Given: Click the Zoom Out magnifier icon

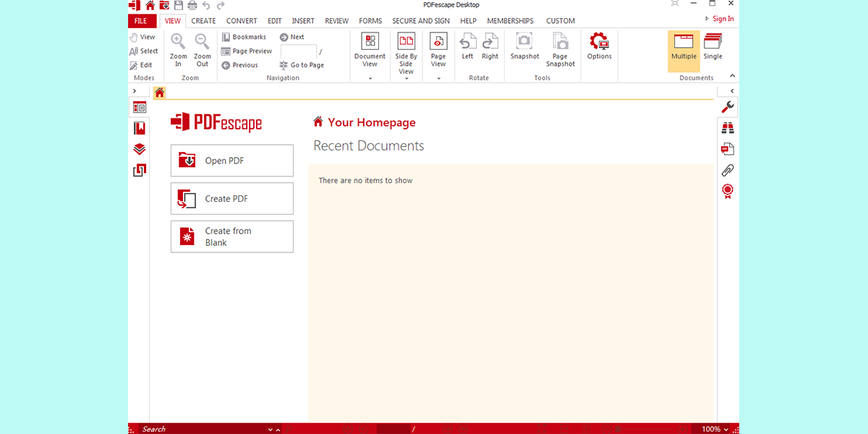Looking at the screenshot, I should pyautogui.click(x=203, y=42).
